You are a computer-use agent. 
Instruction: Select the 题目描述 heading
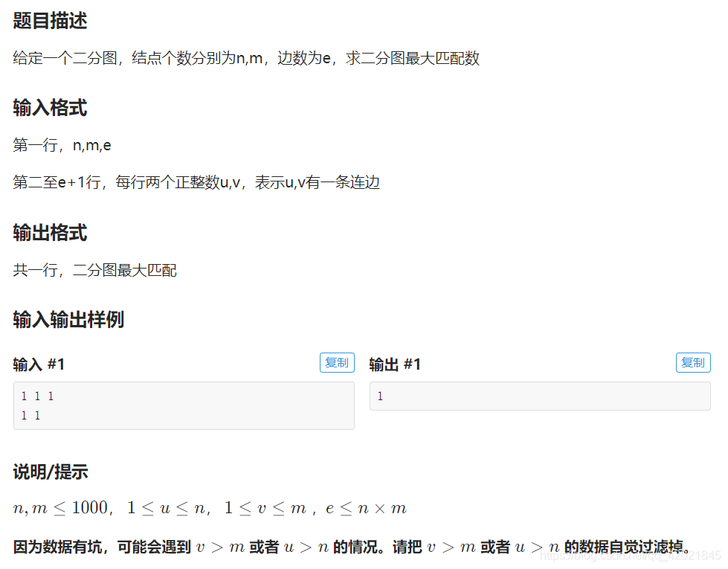48,21
